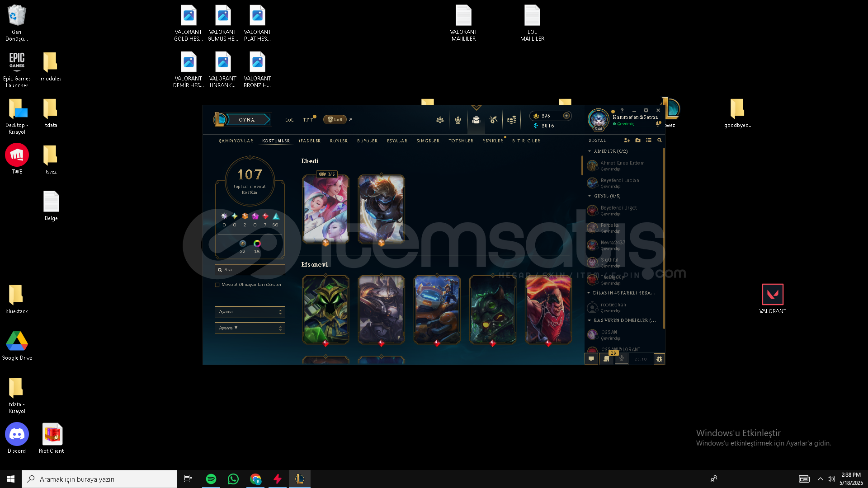Open friend Nevra2437 in the friends list

click(x=623, y=245)
